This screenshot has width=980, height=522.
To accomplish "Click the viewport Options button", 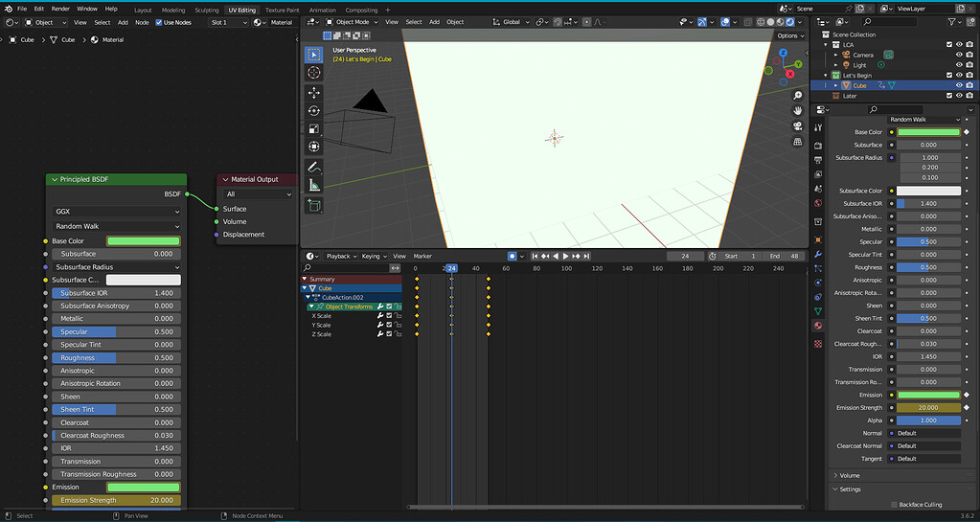I will (788, 35).
